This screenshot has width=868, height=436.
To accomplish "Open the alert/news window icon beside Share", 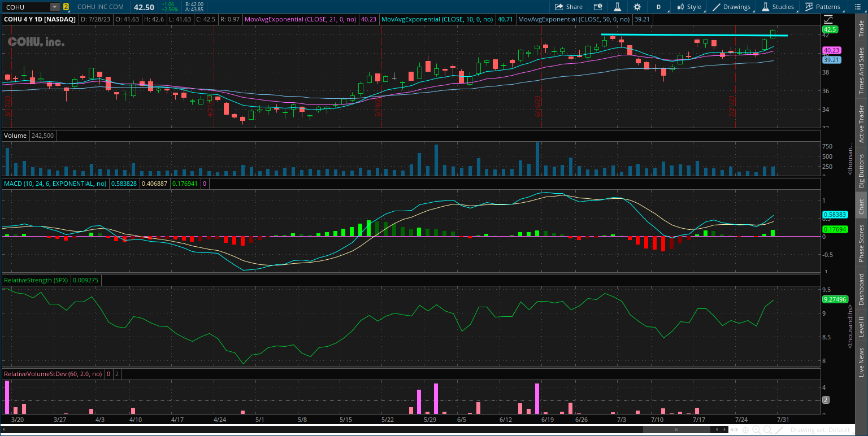I will (598, 7).
